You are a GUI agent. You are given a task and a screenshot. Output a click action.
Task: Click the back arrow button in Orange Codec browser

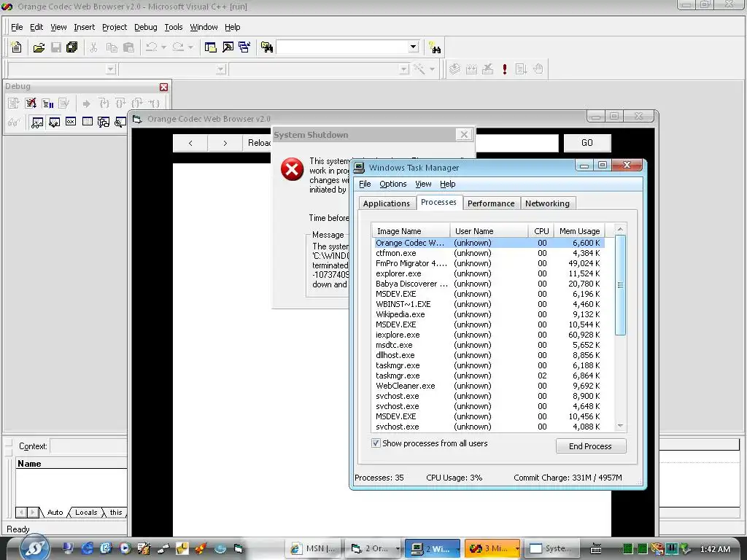[x=190, y=143]
